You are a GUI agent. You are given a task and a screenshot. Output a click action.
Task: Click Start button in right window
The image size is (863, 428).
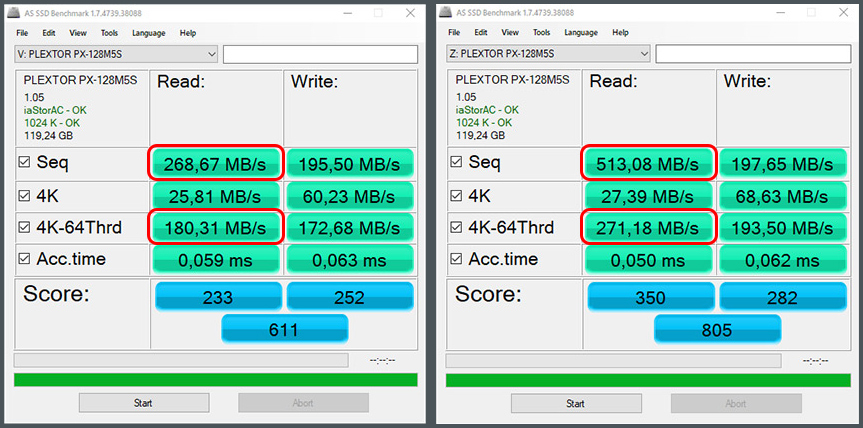(x=576, y=403)
